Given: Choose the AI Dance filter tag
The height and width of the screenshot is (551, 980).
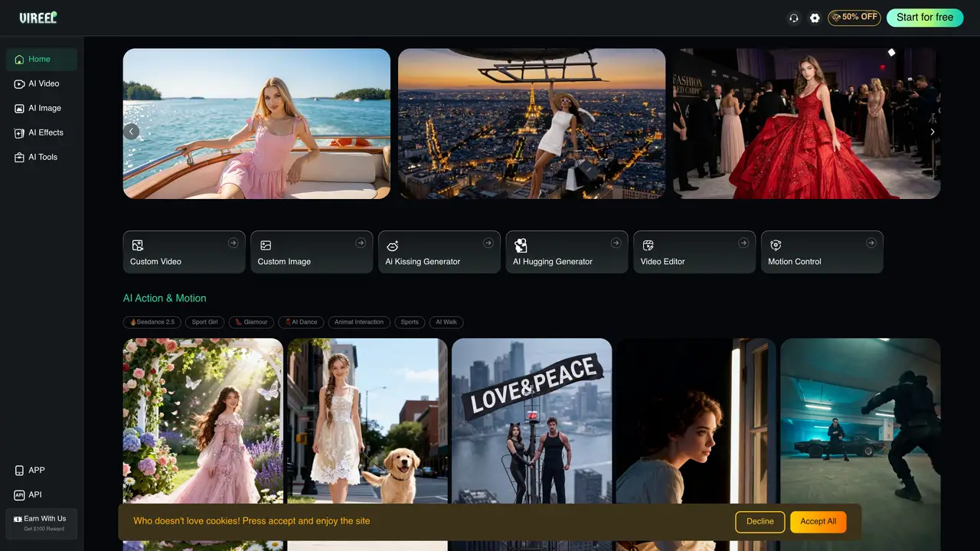Looking at the screenshot, I should click(301, 322).
